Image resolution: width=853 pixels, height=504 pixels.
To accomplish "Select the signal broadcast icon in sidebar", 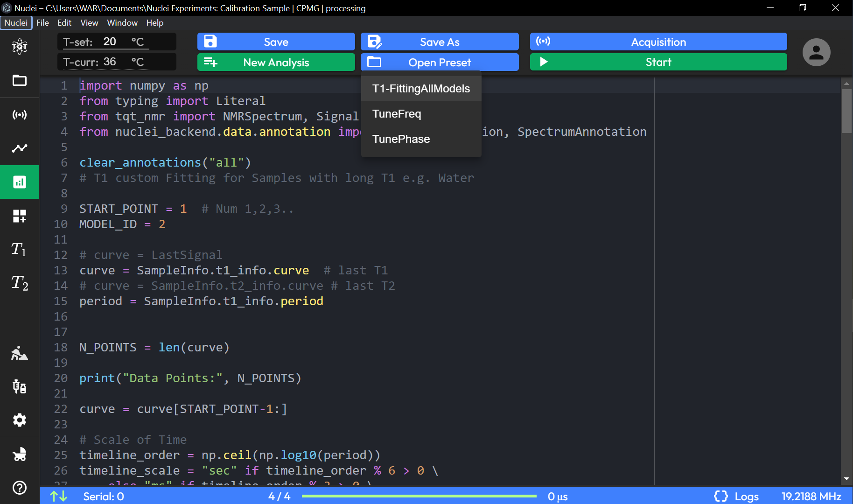I will coord(20,115).
